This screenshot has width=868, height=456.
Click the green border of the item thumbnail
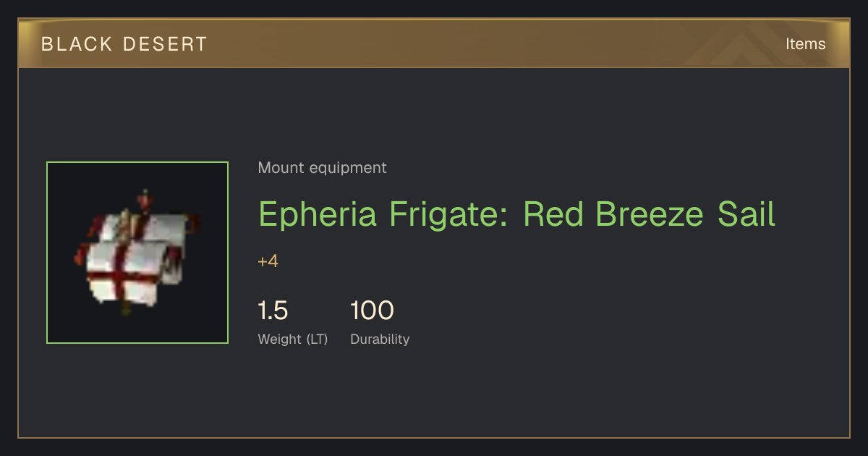tap(137, 162)
